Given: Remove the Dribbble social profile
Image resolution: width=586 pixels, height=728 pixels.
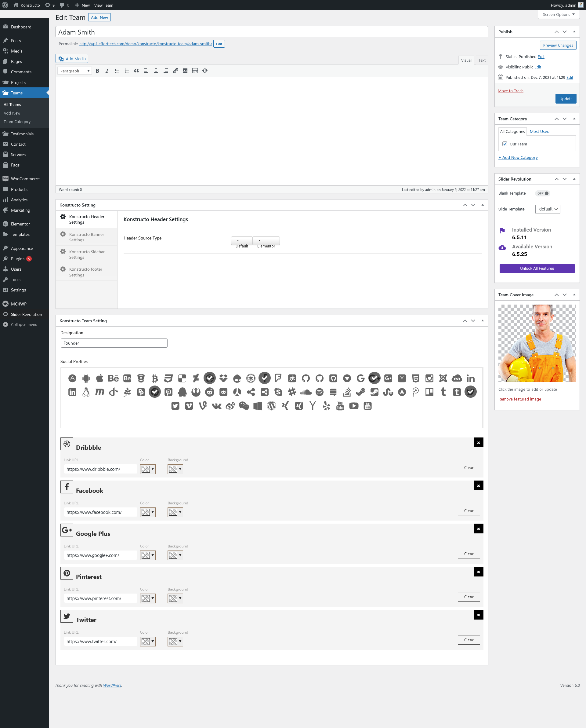Looking at the screenshot, I should (x=478, y=442).
